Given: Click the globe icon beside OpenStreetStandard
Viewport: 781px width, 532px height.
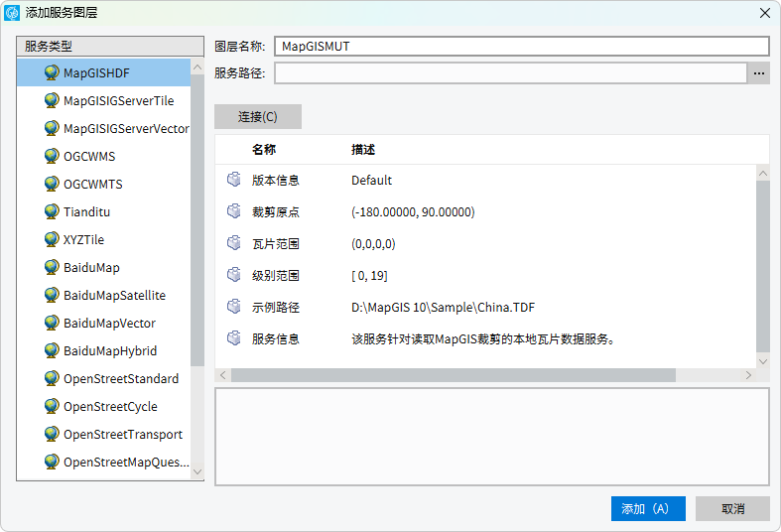Looking at the screenshot, I should [52, 378].
